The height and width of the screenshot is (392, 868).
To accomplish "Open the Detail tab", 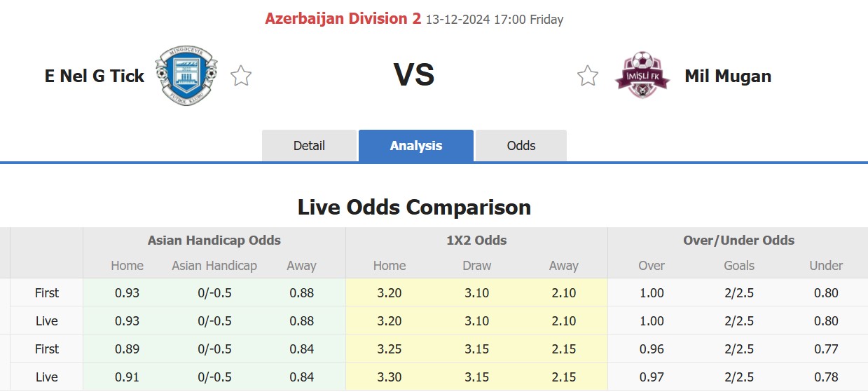I will coord(309,146).
